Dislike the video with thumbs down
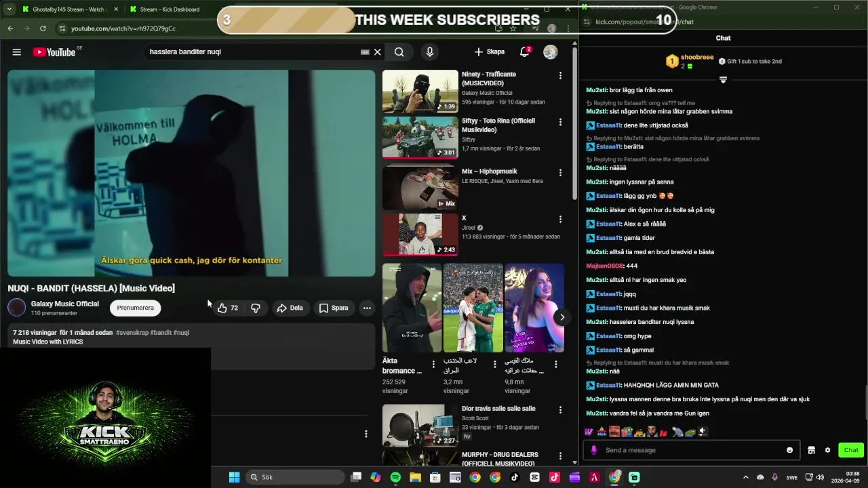Image resolution: width=868 pixels, height=488 pixels. click(x=256, y=308)
